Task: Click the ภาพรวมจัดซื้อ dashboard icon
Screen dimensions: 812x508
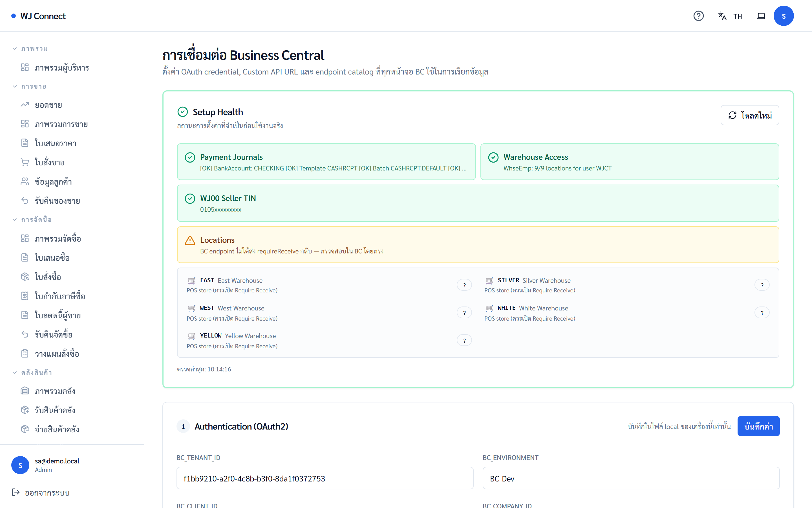Action: pos(25,238)
